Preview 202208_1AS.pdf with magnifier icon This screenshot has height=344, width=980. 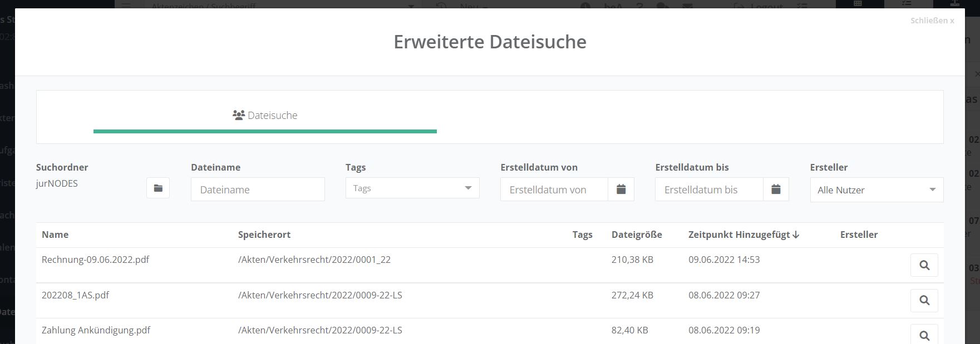tap(924, 300)
